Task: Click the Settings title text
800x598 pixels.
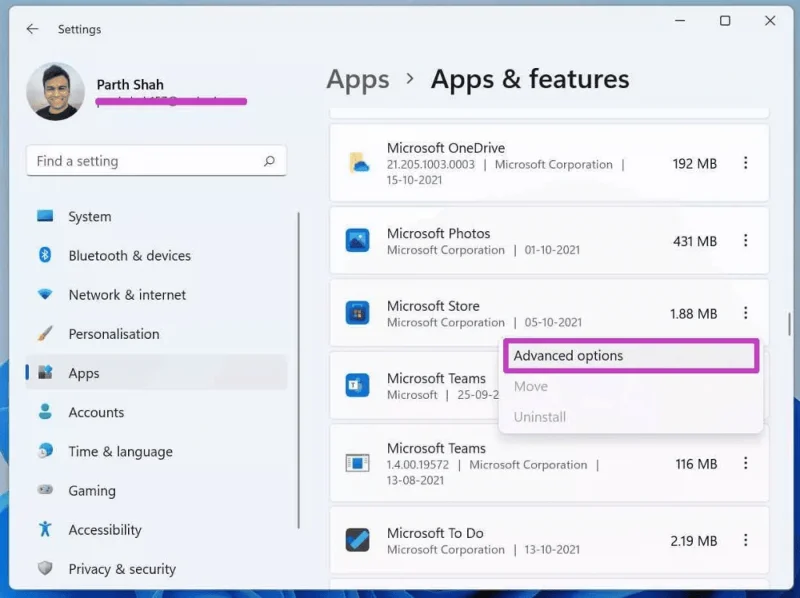Action: (80, 30)
